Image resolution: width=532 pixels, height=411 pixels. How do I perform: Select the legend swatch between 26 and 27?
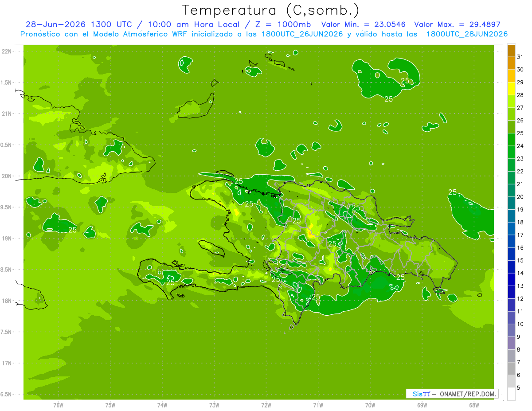tap(511, 114)
